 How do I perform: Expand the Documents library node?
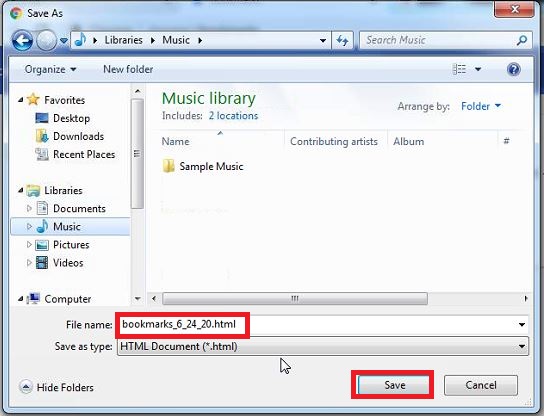pyautogui.click(x=29, y=209)
